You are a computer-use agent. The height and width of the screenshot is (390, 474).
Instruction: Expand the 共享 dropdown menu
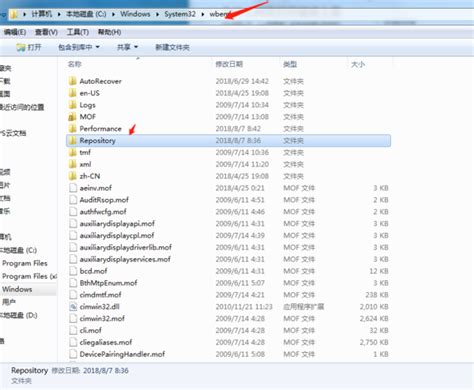click(x=127, y=47)
